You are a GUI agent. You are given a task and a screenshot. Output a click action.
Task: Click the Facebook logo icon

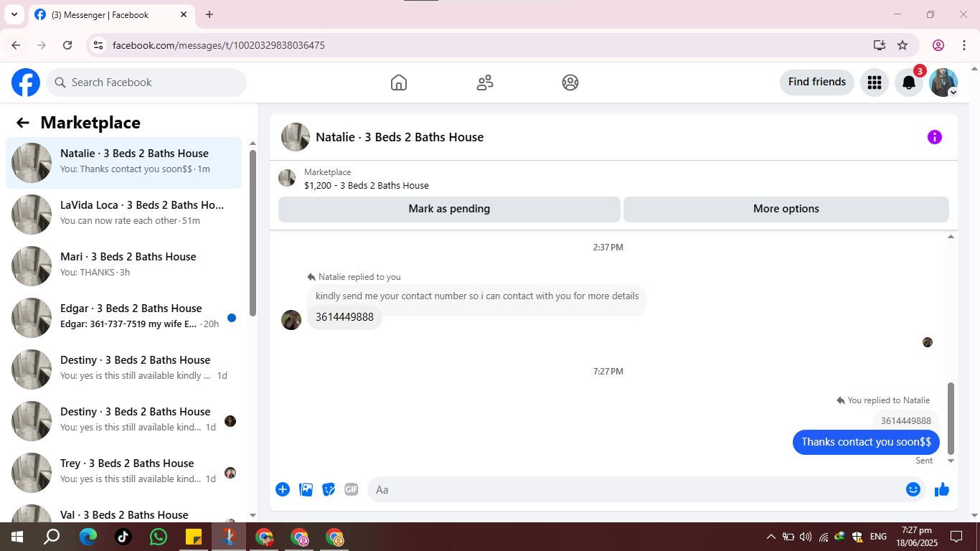(x=26, y=83)
